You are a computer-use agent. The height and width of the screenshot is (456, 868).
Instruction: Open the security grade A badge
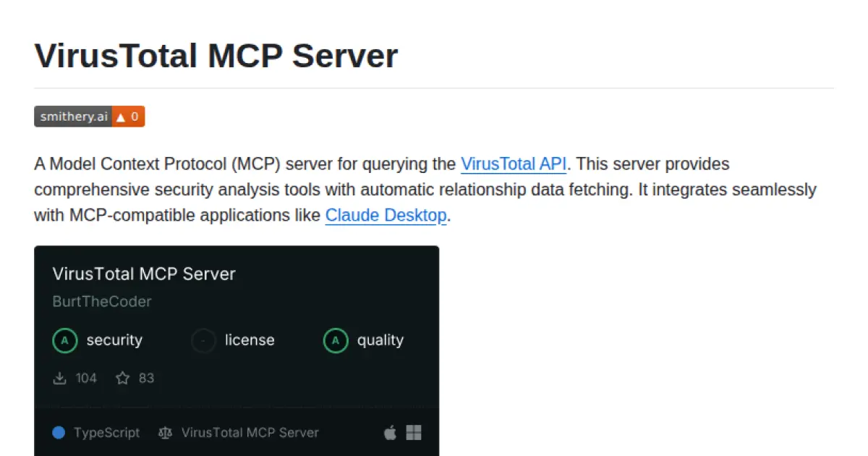[x=65, y=340]
